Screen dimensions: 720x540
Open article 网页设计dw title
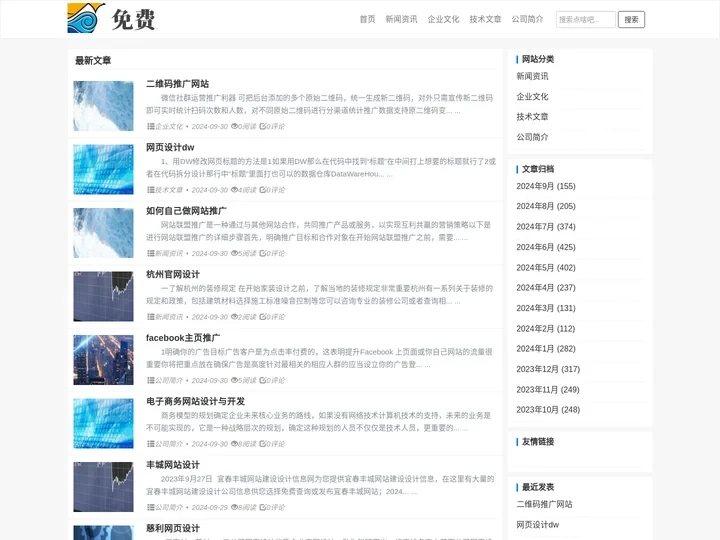[170, 147]
